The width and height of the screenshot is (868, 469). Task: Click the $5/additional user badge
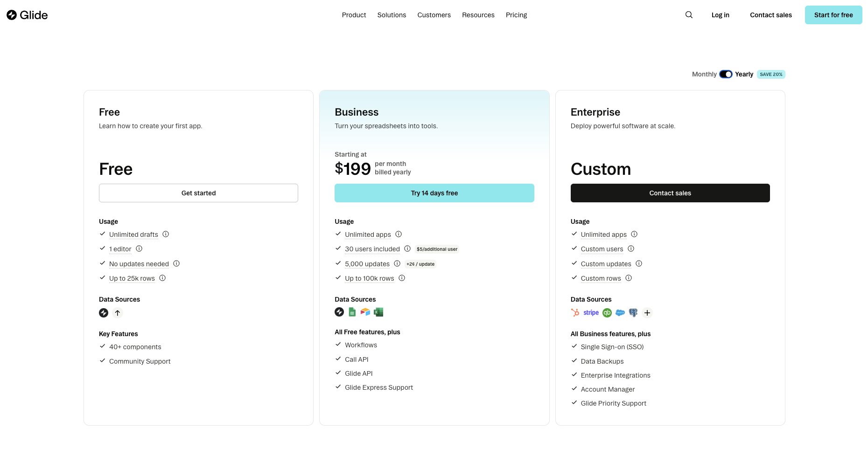[x=437, y=249]
